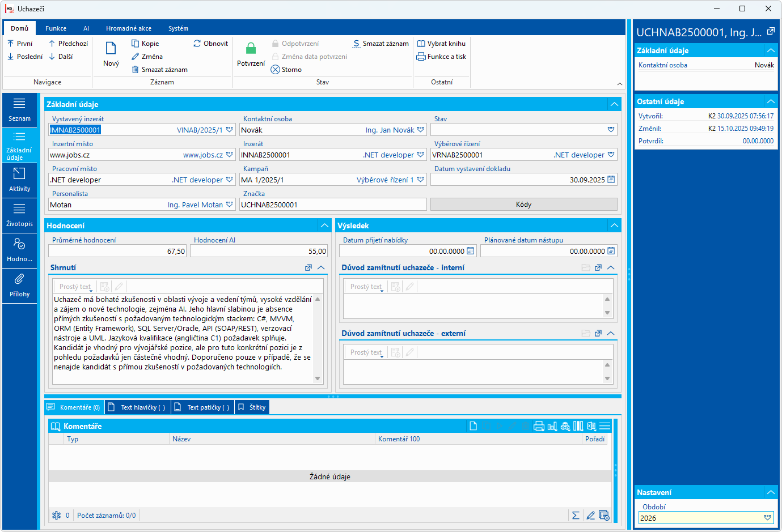Open Aktivity in the left sidebar
Viewport: 782px width, 532px height.
(x=19, y=180)
